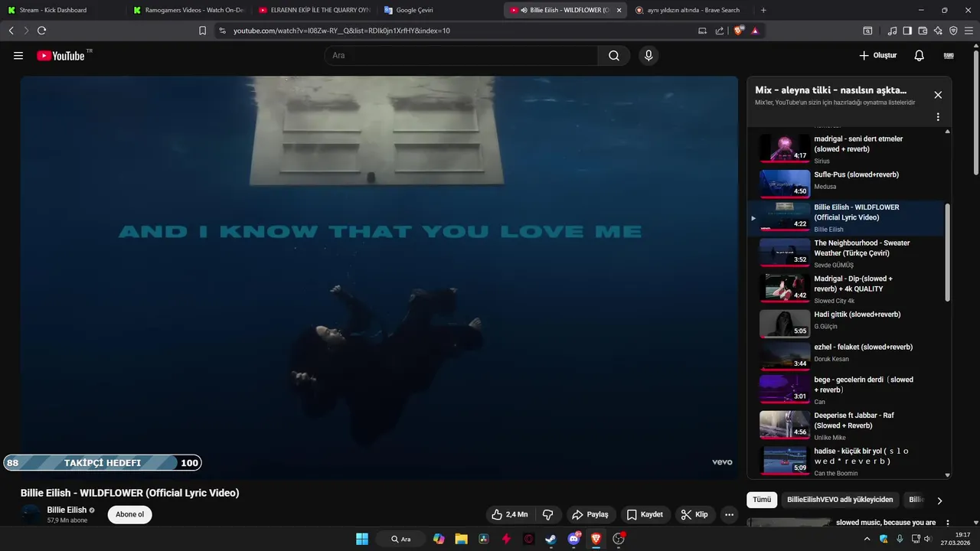
Task: Click the Brave Rewards triangle icon
Action: pyautogui.click(x=755, y=31)
